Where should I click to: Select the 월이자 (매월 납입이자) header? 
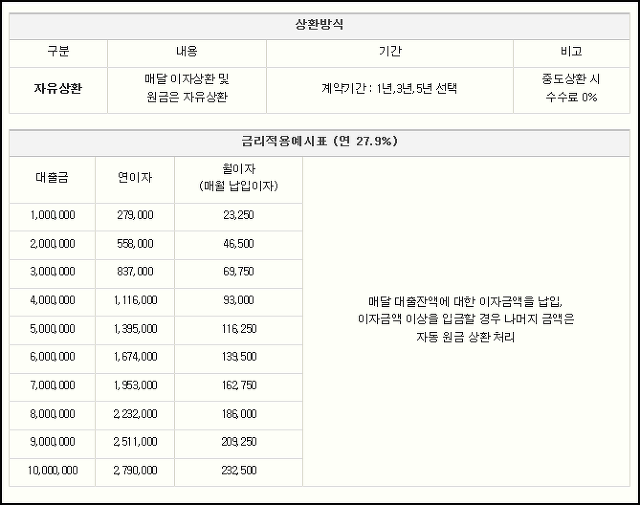(238, 180)
